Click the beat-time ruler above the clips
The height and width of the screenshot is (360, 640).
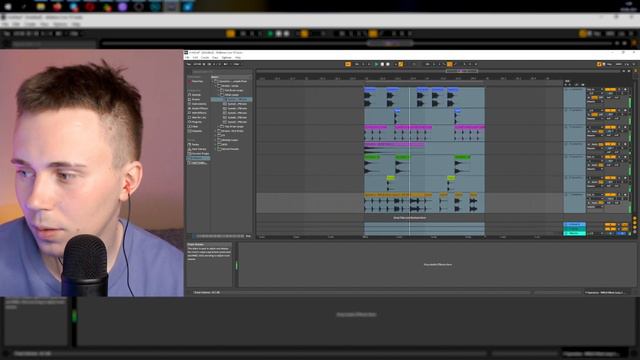pos(409,78)
